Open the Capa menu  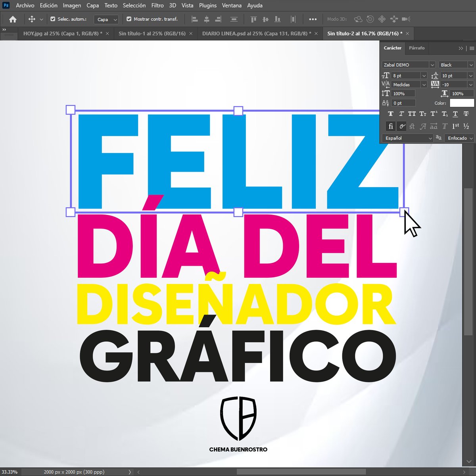pos(92,6)
